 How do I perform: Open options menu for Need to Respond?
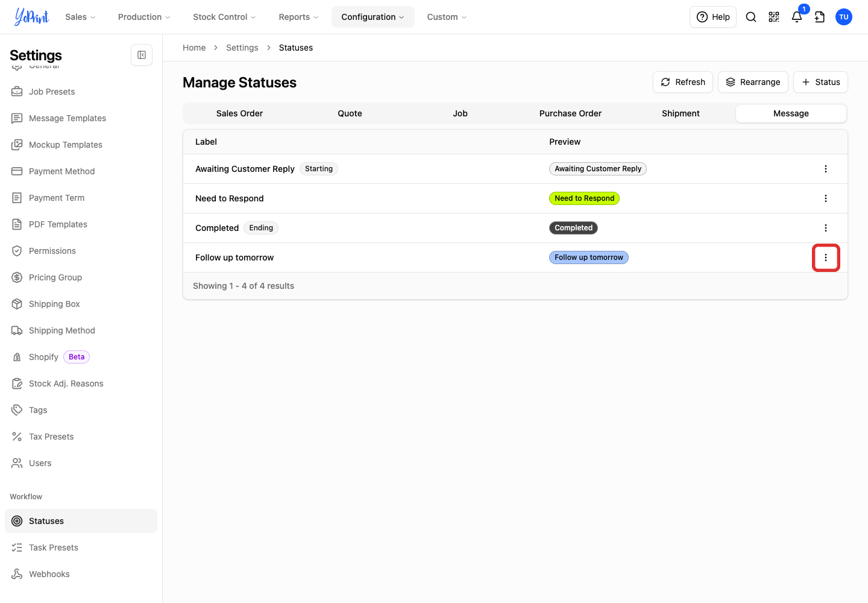[826, 198]
